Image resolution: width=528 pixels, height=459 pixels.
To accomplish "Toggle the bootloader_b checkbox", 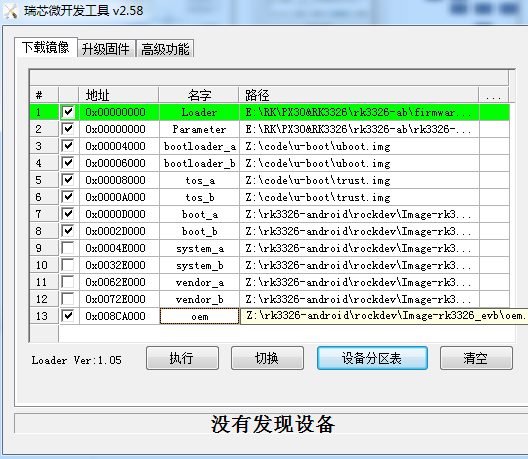I will pos(68,163).
